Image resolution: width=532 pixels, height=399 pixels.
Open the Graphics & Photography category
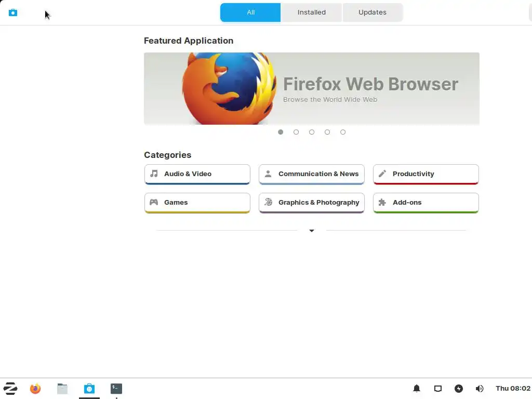click(x=312, y=203)
